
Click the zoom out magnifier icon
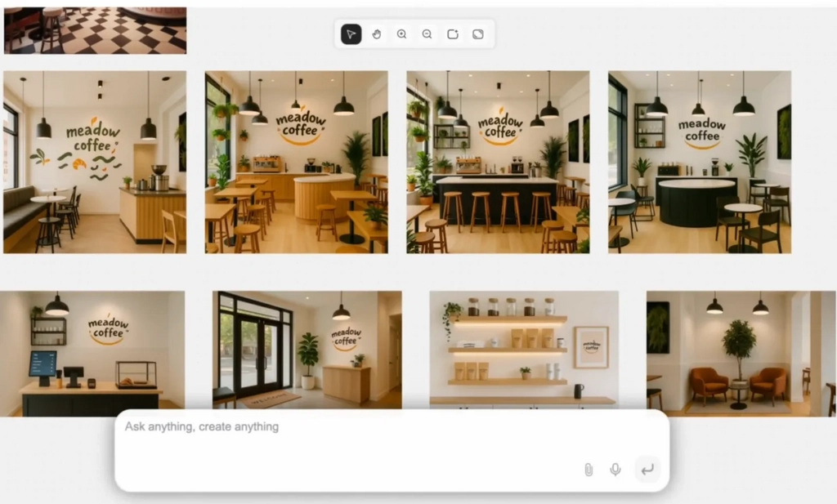click(427, 34)
